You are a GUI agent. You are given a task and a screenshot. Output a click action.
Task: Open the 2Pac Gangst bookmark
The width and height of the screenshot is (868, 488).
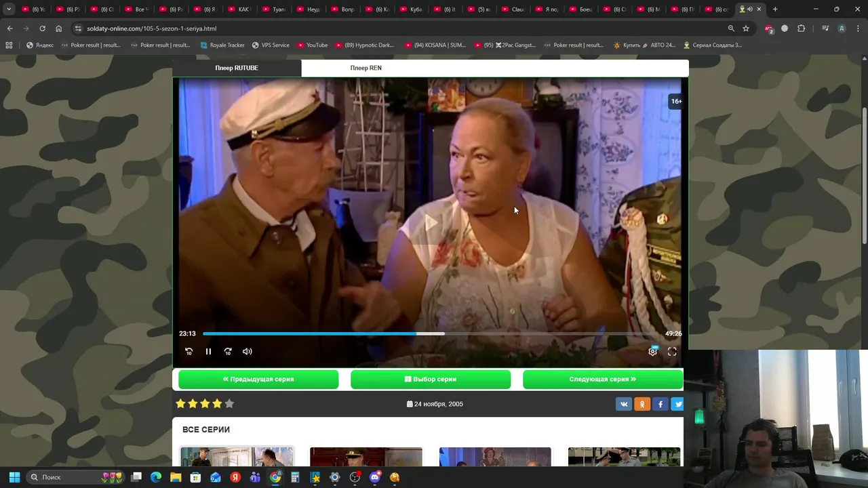tap(505, 45)
